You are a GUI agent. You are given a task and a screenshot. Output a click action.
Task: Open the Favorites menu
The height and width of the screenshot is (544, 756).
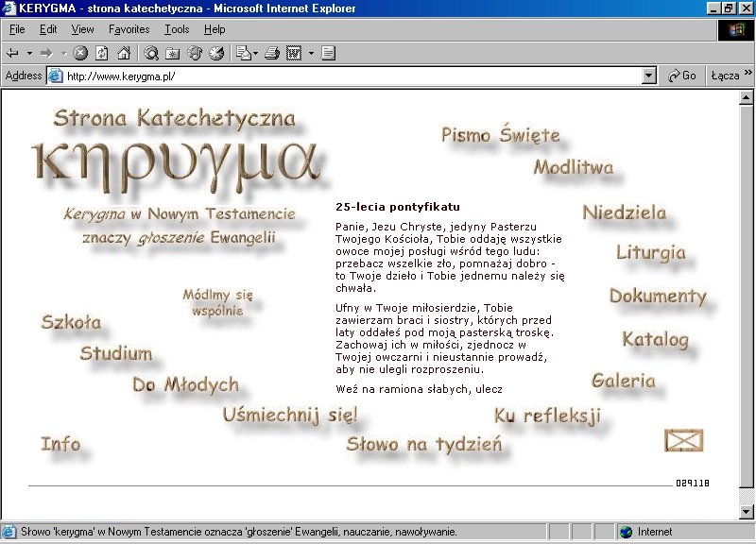tap(129, 29)
